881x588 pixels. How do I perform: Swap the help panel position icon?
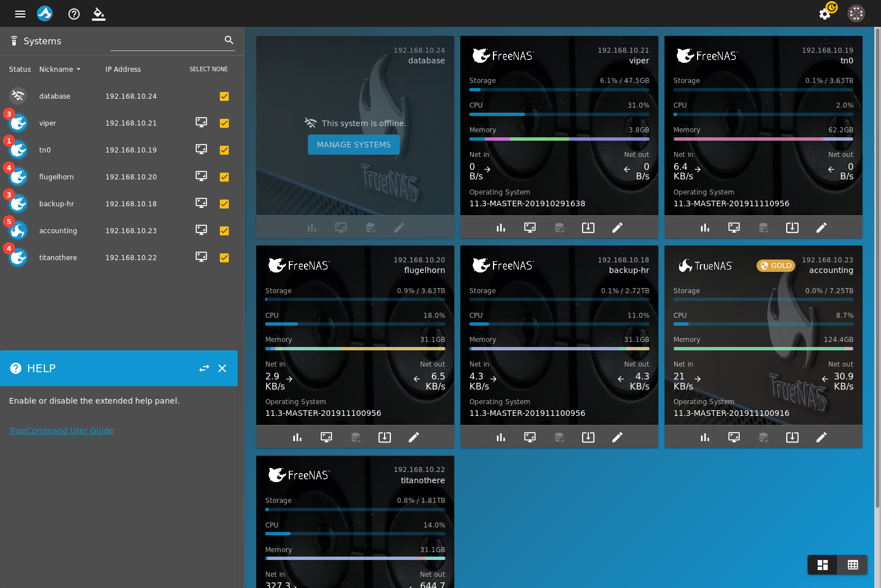[x=204, y=368]
